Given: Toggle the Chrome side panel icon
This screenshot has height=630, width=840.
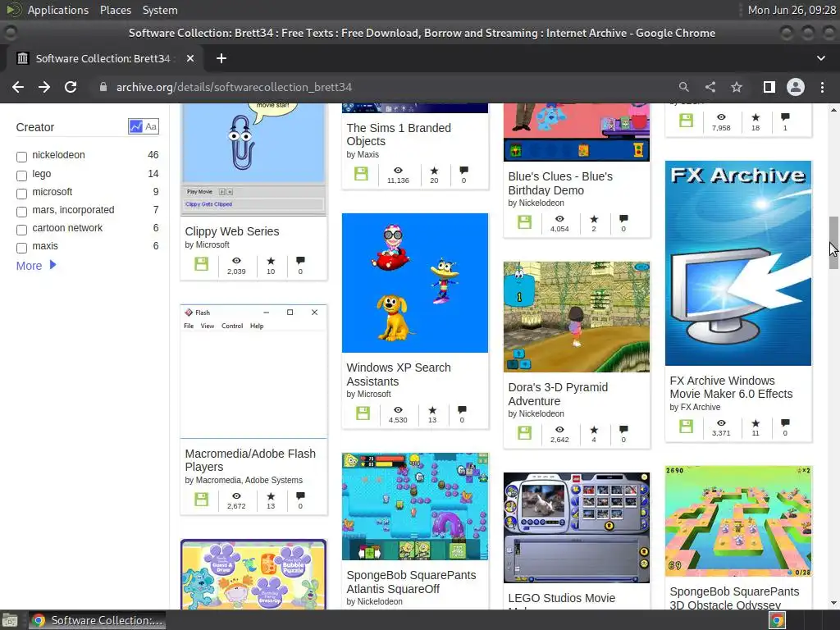Looking at the screenshot, I should tap(769, 87).
